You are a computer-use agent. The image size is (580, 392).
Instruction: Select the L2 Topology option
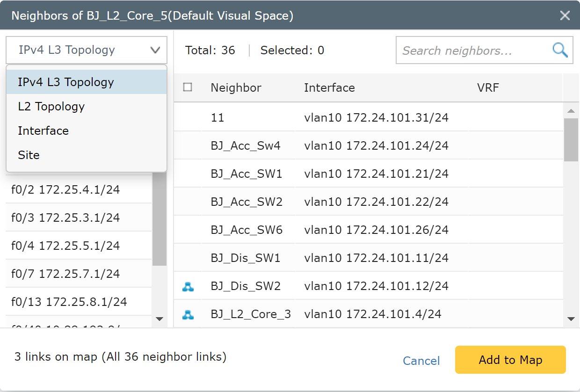click(51, 106)
